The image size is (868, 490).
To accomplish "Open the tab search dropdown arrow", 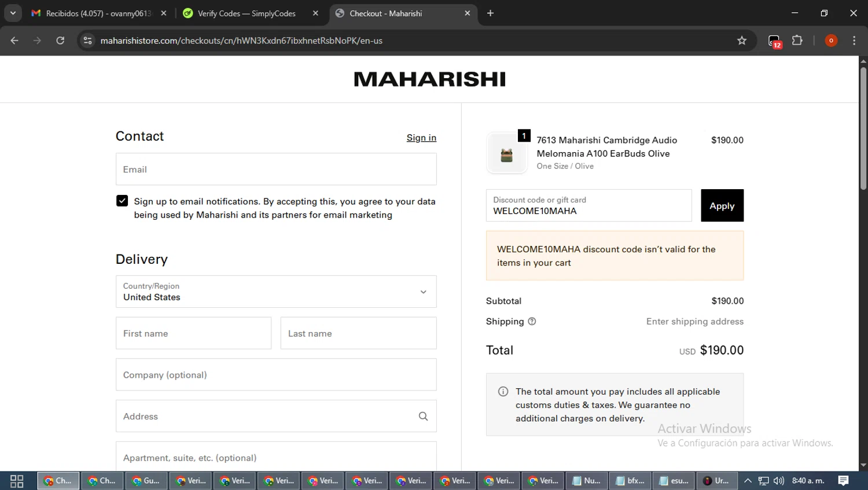I will click(13, 13).
